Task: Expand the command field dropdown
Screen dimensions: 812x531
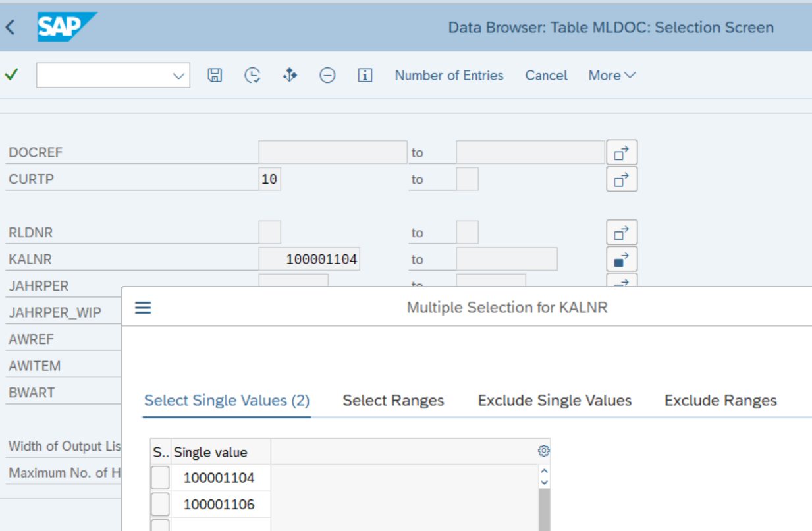Action: pos(178,76)
